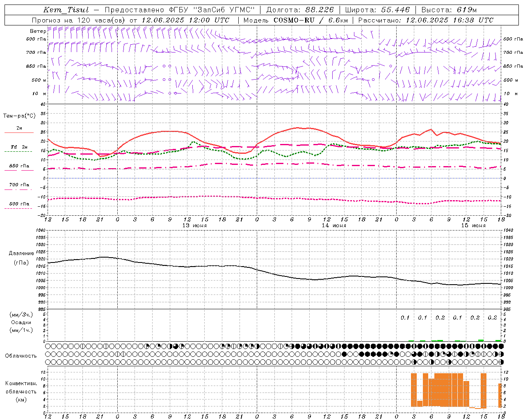Screen dimensions: 525x420
Task: Select the Рассчитано: 12.06.2025 16:38 UTC timestamp
Action: (426, 20)
